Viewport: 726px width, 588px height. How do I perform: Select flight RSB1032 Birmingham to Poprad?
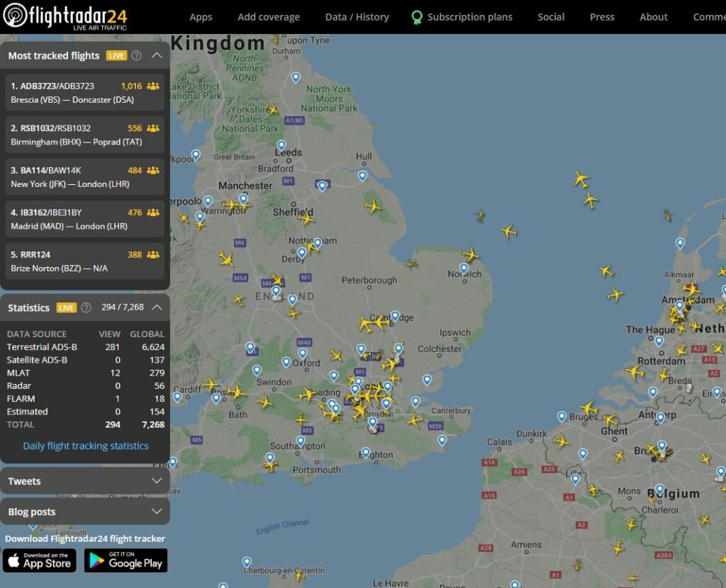(85, 135)
